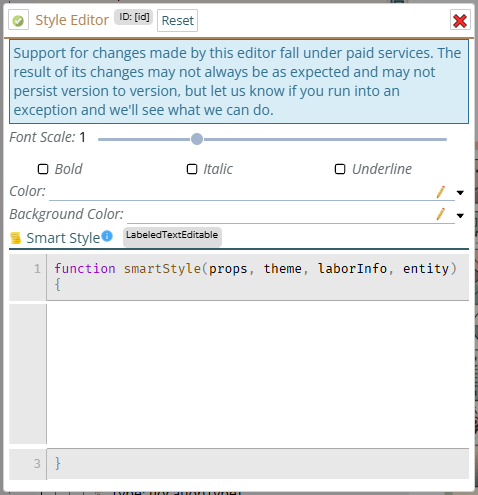Click the LabeledTextEditable tag
Image resolution: width=478 pixels, height=495 pixels.
172,237
